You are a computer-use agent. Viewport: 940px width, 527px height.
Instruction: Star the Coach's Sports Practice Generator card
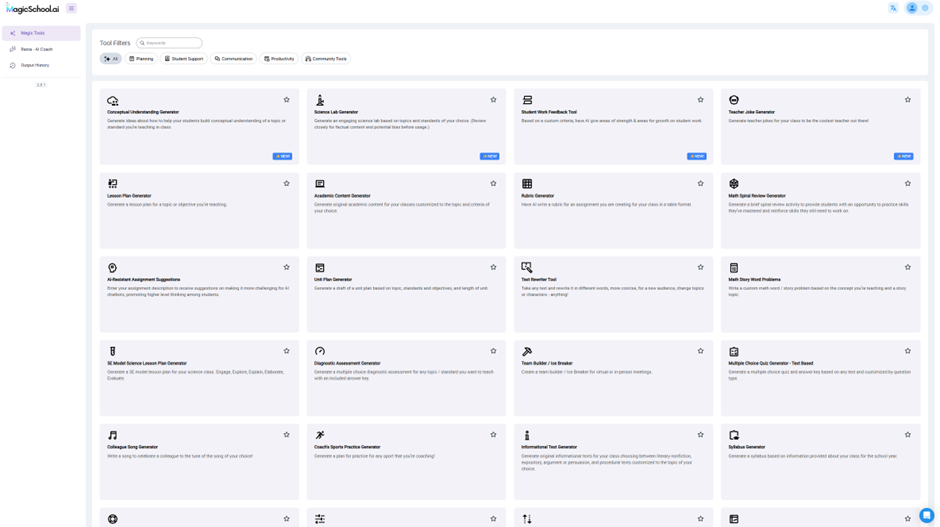pyautogui.click(x=493, y=435)
